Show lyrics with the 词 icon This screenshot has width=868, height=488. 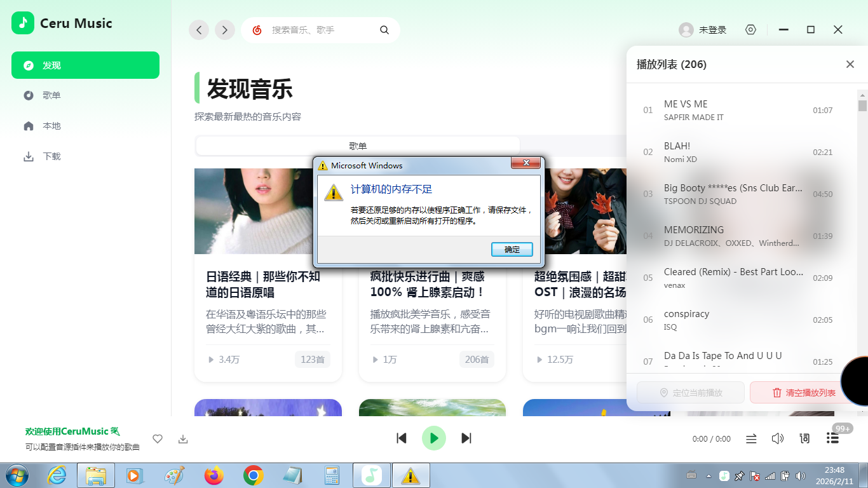coord(804,438)
